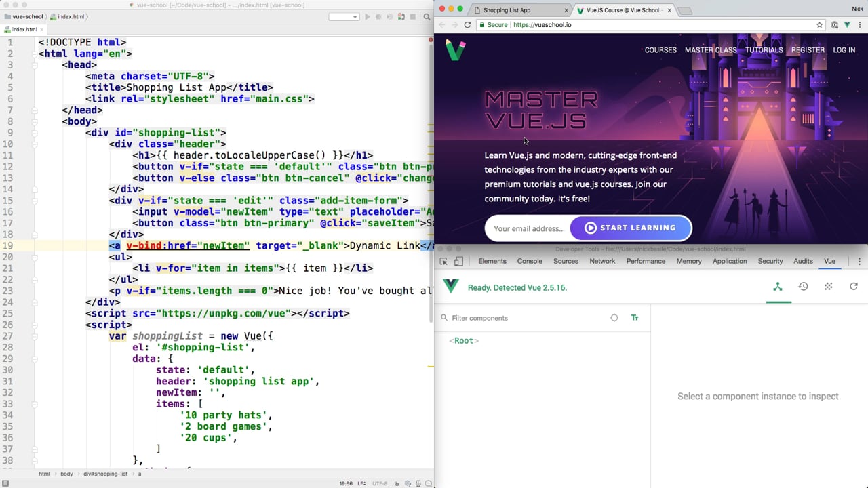This screenshot has height=488, width=868.
Task: Click Chrome's back arrow button
Action: 442,25
